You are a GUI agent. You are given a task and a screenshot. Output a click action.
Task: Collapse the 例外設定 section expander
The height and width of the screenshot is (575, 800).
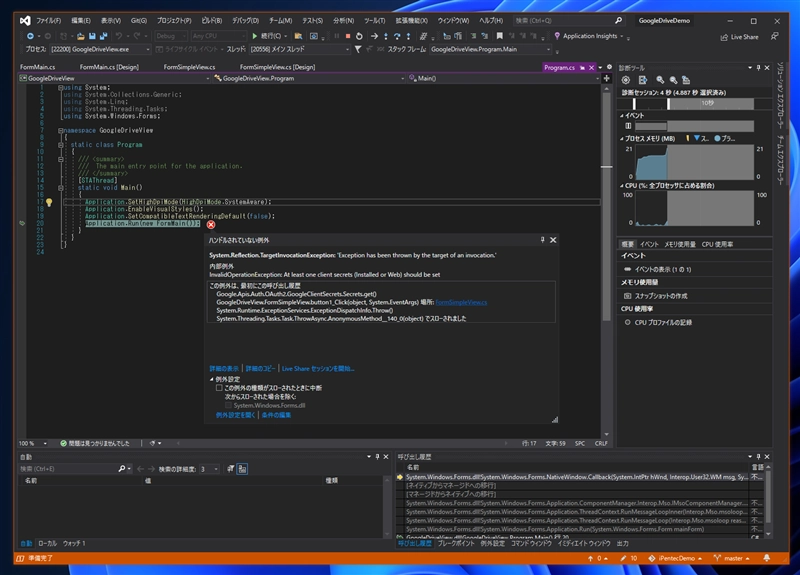pyautogui.click(x=211, y=380)
